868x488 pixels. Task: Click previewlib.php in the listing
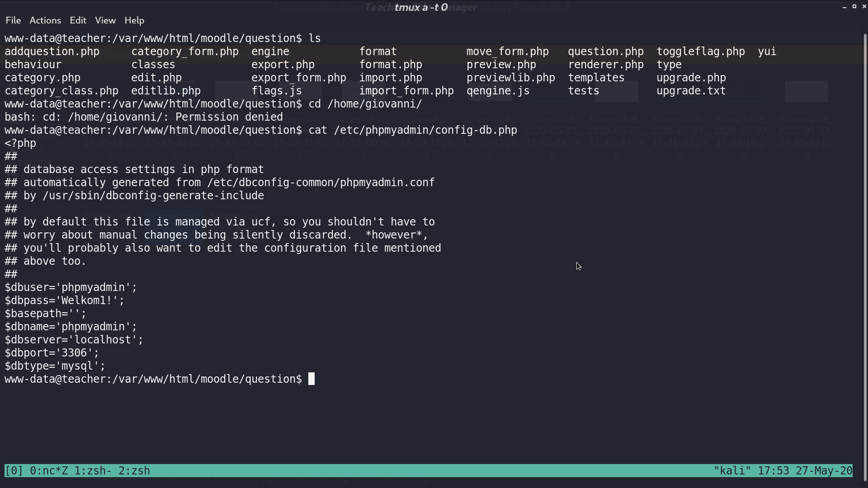click(511, 78)
